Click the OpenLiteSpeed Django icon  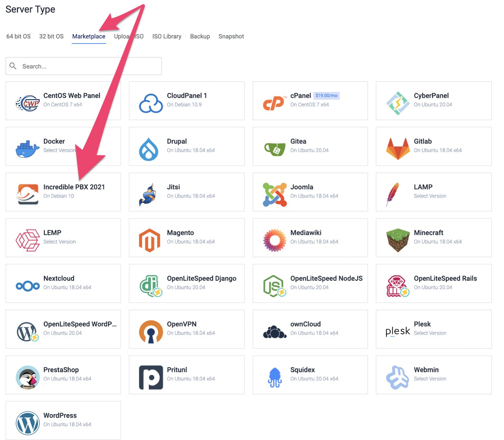[151, 286]
